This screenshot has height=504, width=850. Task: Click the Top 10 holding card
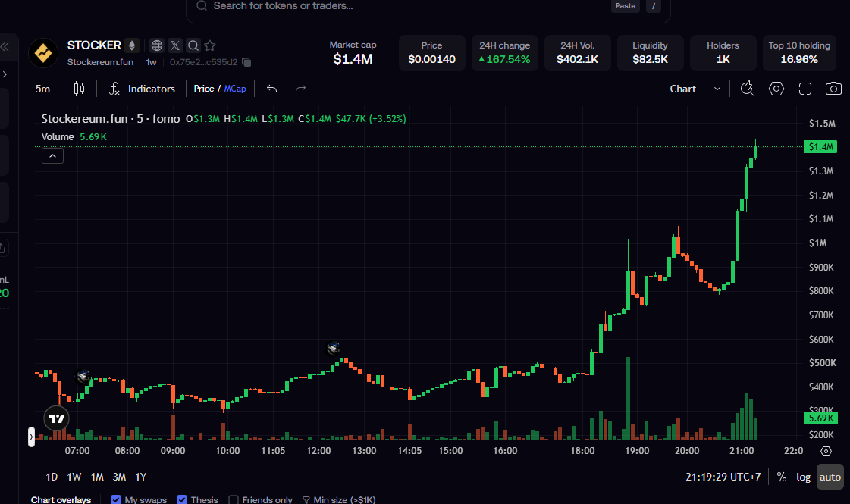pyautogui.click(x=799, y=53)
